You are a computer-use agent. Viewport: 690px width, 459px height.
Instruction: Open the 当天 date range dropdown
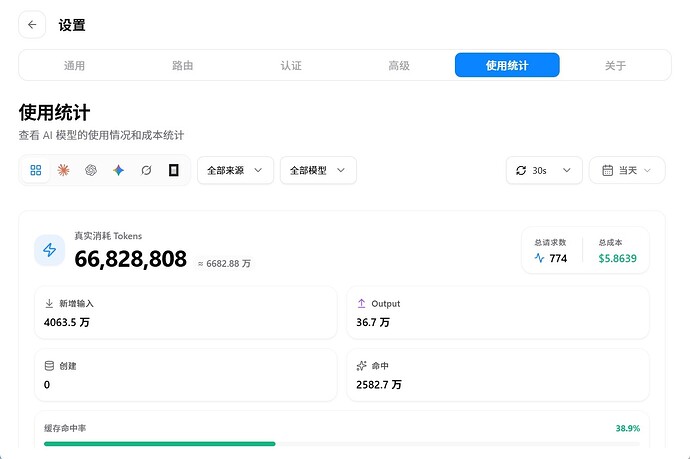point(627,170)
